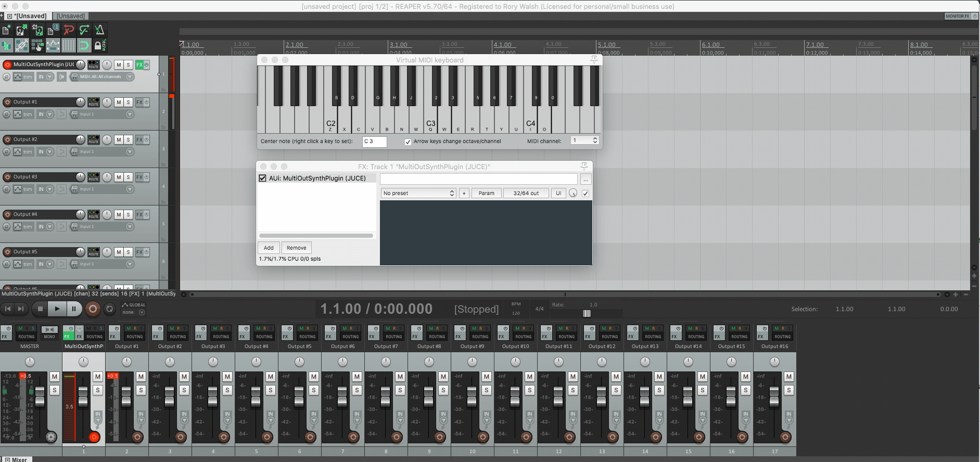Click the playback Rate slider
Image resolution: width=980 pixels, height=462 pixels.
[587, 313]
